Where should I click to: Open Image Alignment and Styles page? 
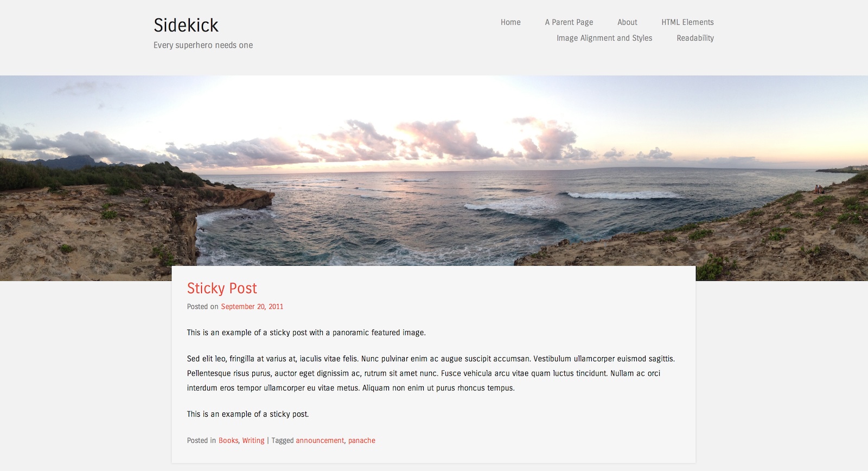(604, 38)
